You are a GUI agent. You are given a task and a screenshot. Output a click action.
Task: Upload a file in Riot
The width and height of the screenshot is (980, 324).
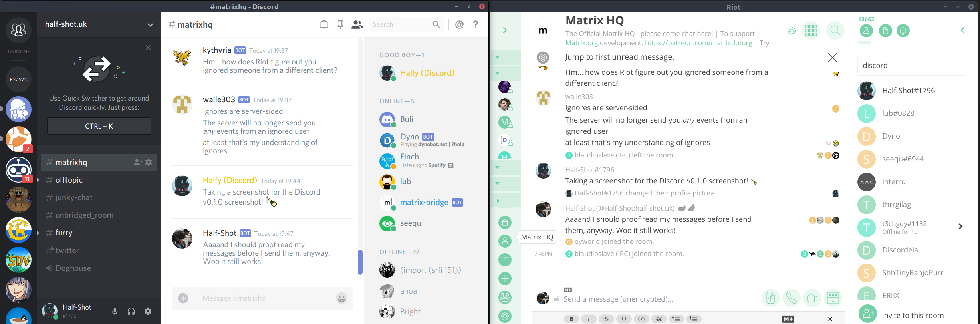pos(771,298)
